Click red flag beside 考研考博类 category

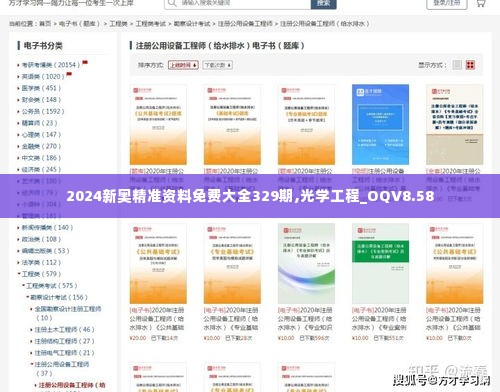coord(85,62)
